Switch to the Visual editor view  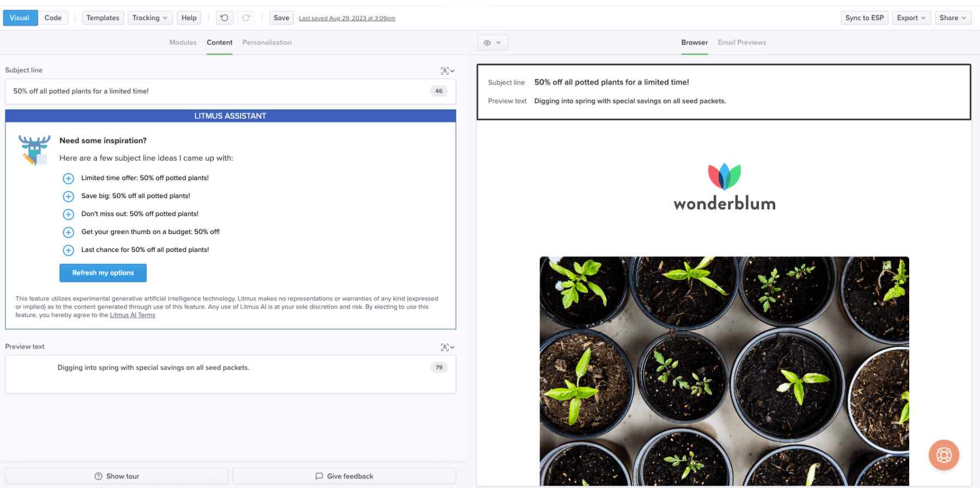pos(20,18)
